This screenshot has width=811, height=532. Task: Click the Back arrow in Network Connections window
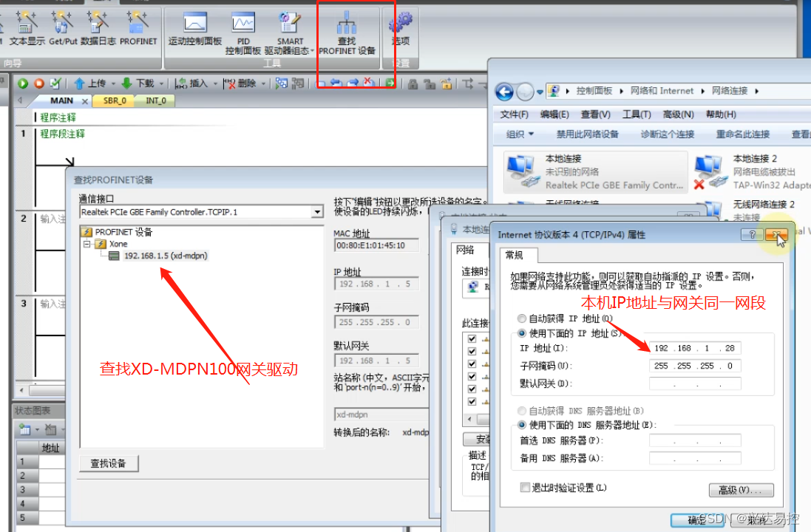pyautogui.click(x=504, y=92)
